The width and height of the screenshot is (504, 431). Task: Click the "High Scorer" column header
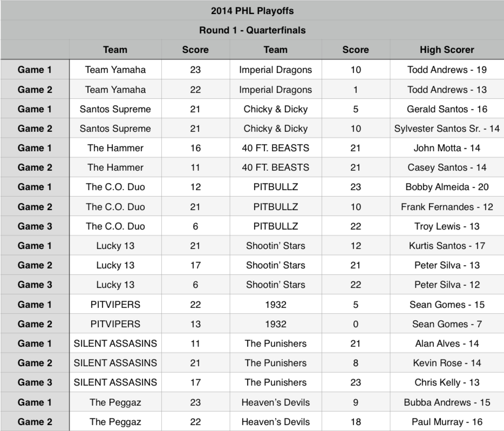(x=447, y=50)
